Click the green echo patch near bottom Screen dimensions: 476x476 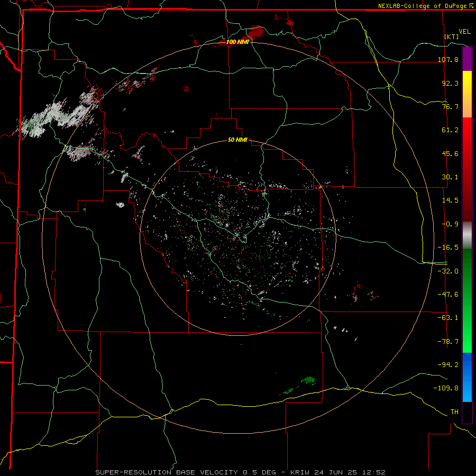(x=308, y=381)
